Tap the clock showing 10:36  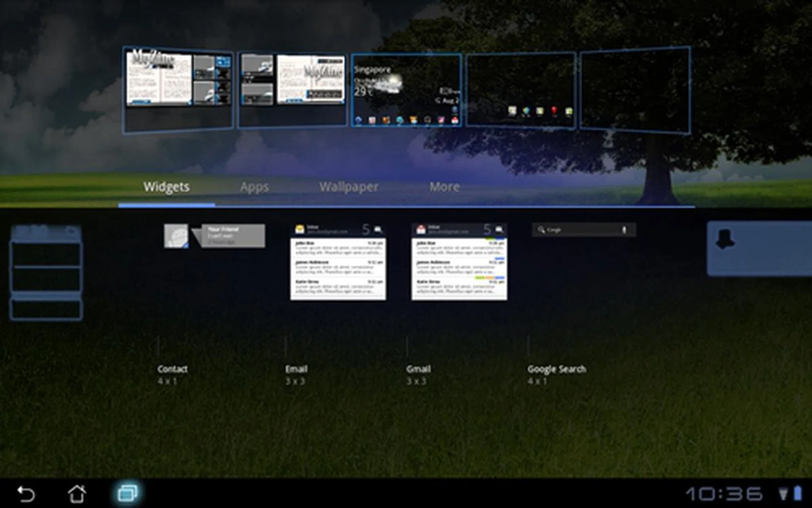[x=724, y=494]
